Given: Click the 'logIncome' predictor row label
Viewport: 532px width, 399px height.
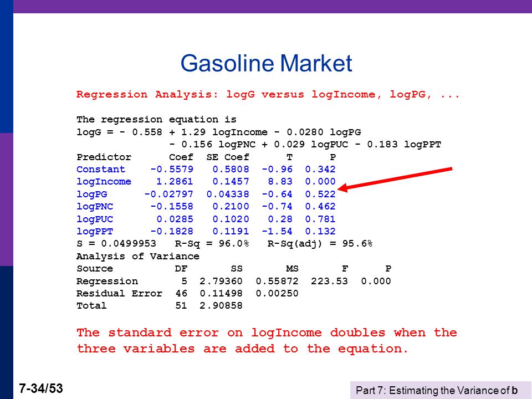Looking at the screenshot, I should (x=104, y=182).
